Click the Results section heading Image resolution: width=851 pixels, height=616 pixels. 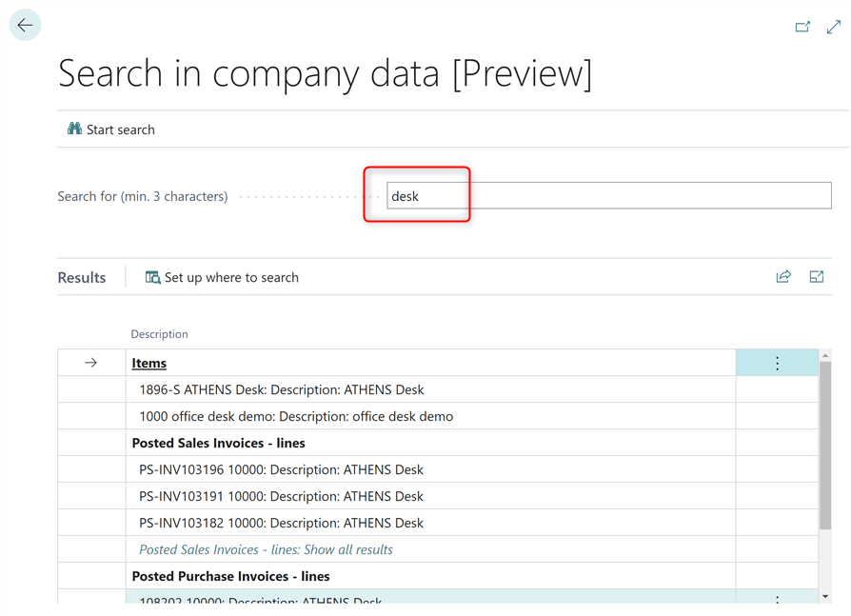tap(82, 278)
